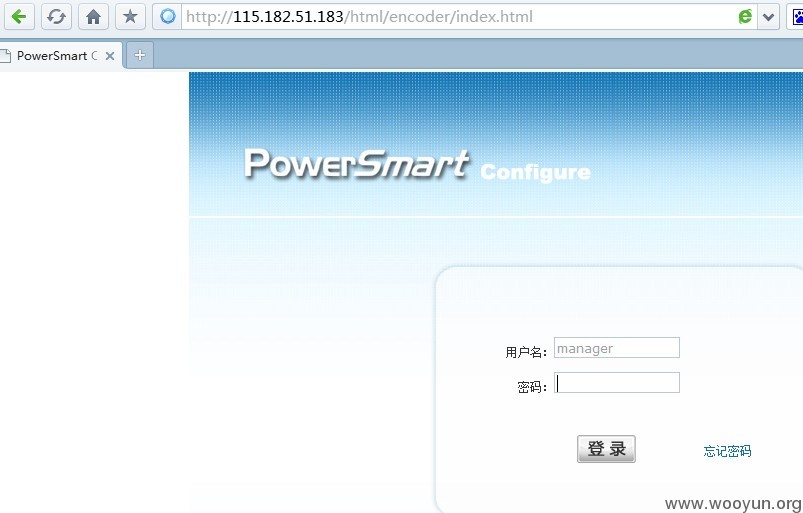Go back with the green arrow button
This screenshot has width=803, height=513.
pyautogui.click(x=19, y=17)
